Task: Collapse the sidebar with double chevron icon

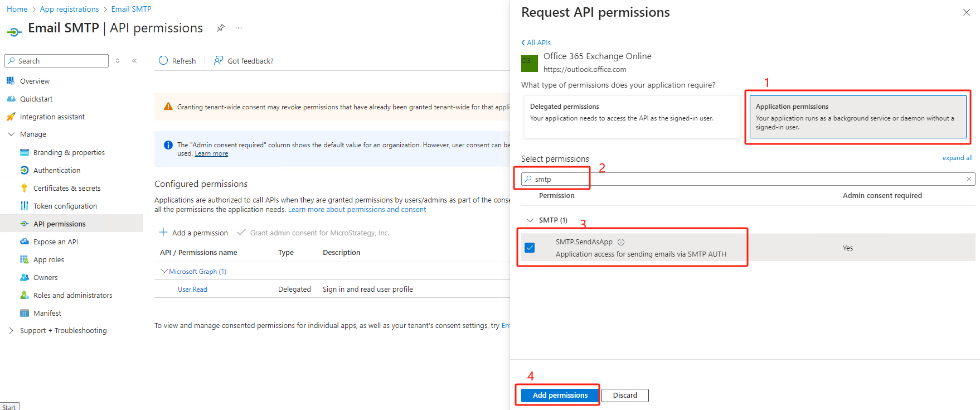Action: coord(134,61)
